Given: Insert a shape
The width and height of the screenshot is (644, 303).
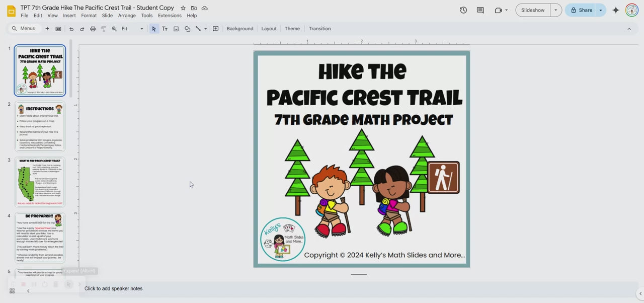Looking at the screenshot, I should [x=187, y=29].
